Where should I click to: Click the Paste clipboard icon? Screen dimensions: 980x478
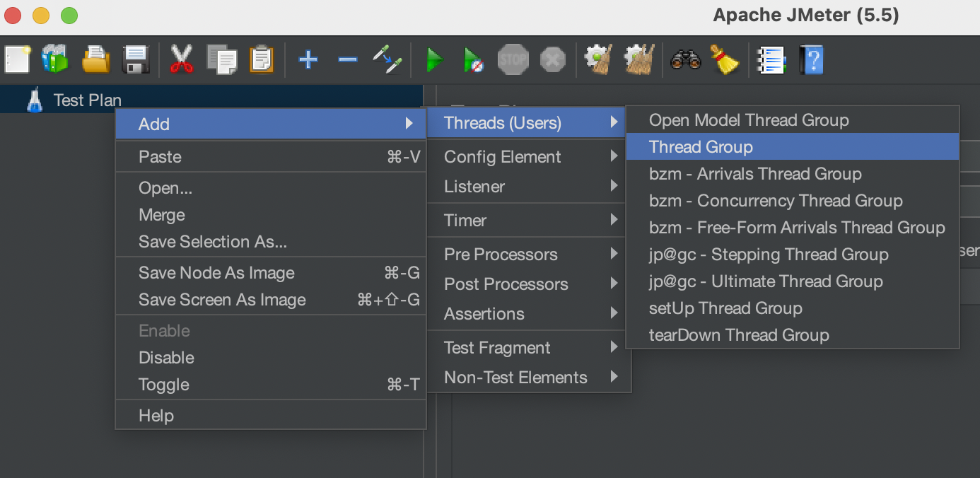tap(262, 59)
